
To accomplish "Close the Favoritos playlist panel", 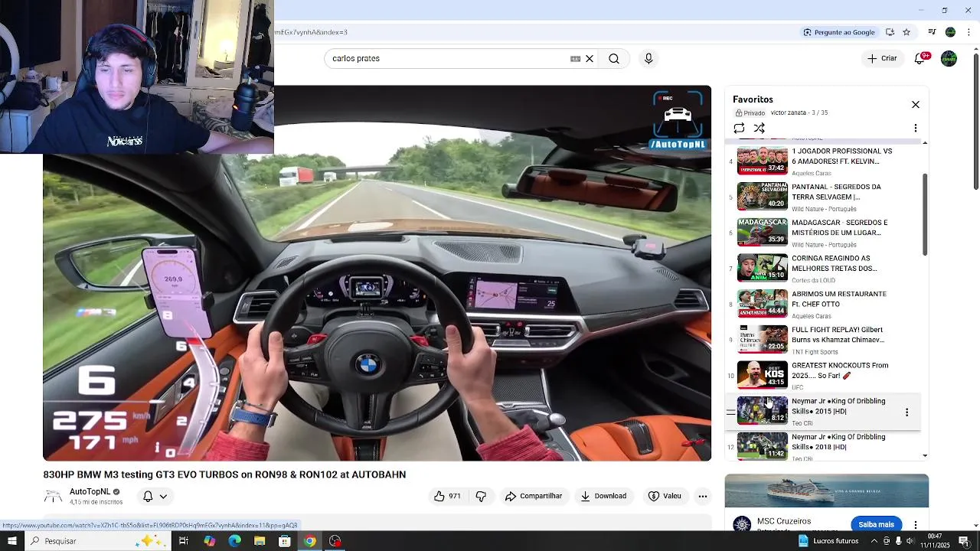I will (916, 105).
